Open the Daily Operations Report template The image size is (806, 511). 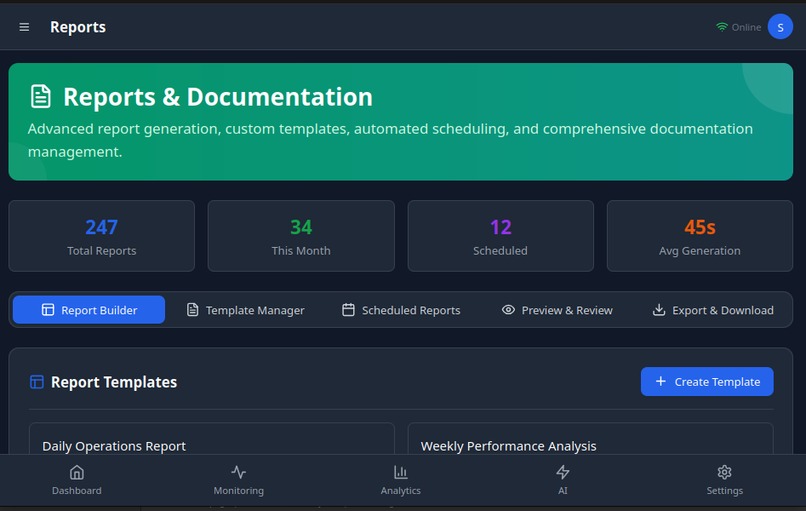click(212, 439)
